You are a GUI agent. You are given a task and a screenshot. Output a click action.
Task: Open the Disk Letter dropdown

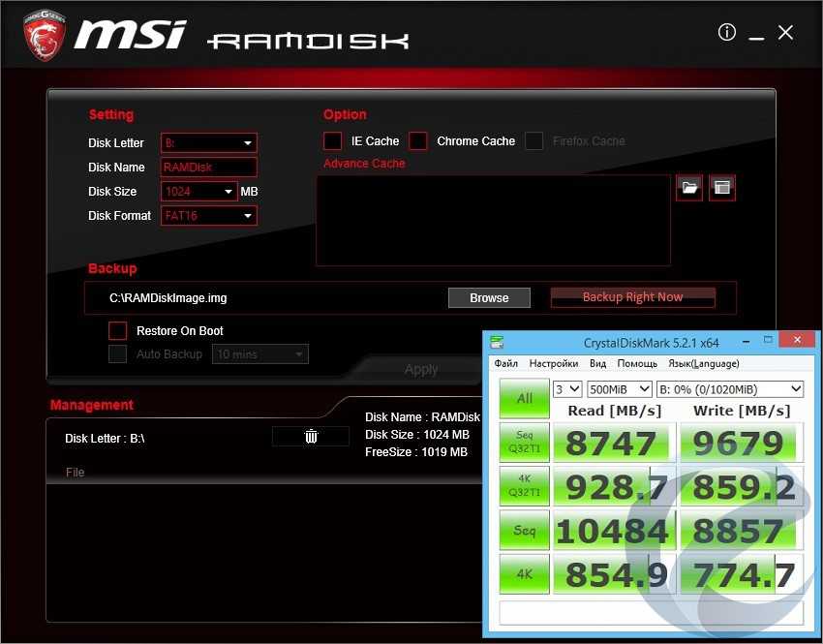pyautogui.click(x=209, y=142)
